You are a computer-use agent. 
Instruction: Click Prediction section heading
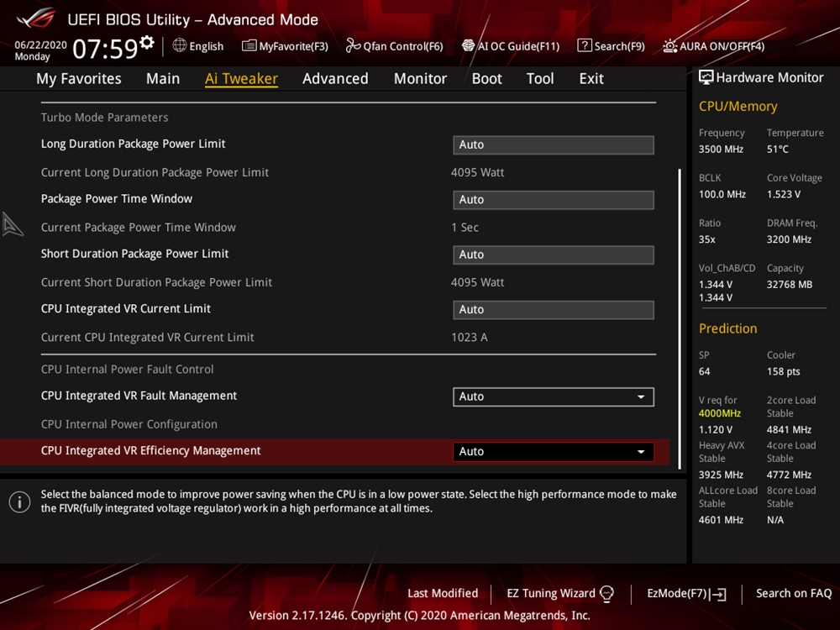point(728,328)
